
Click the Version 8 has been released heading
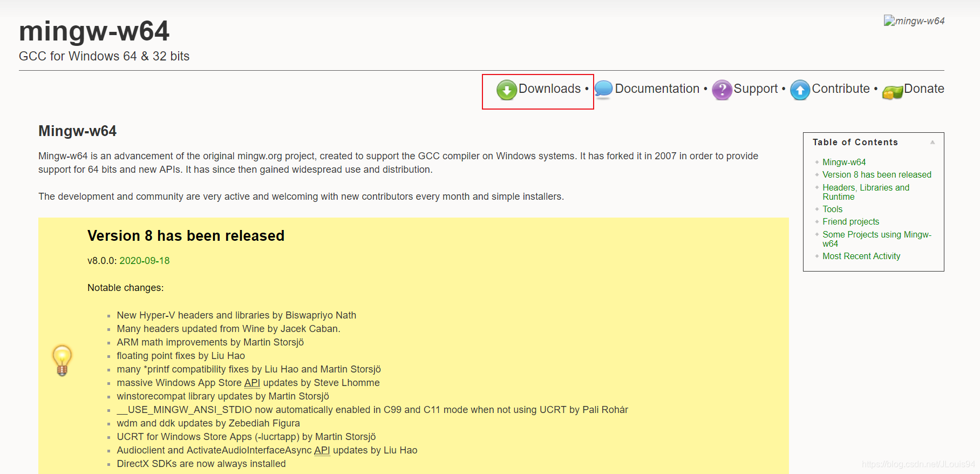186,236
